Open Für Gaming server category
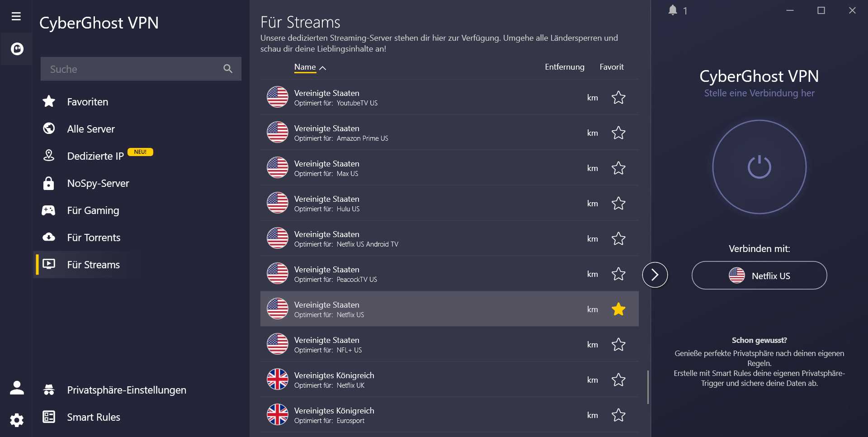This screenshot has width=868, height=437. pyautogui.click(x=93, y=210)
